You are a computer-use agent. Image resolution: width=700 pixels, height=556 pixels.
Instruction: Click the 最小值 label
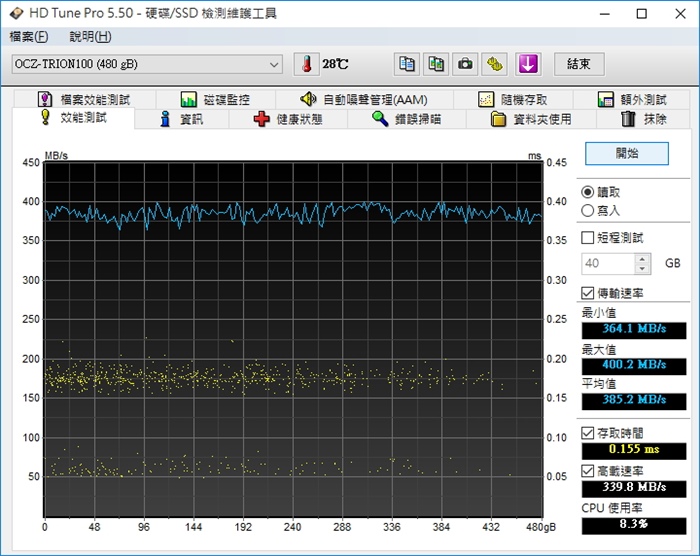(x=599, y=313)
